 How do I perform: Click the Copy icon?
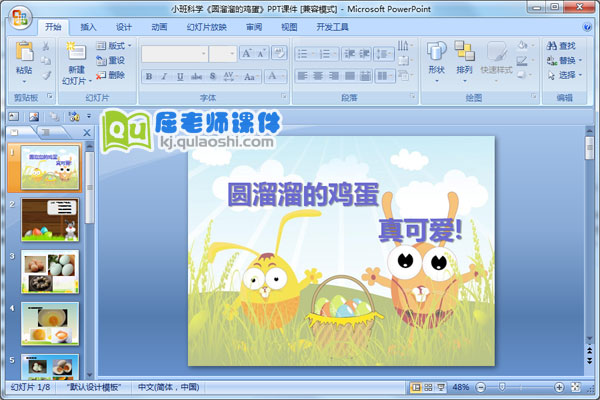click(46, 60)
